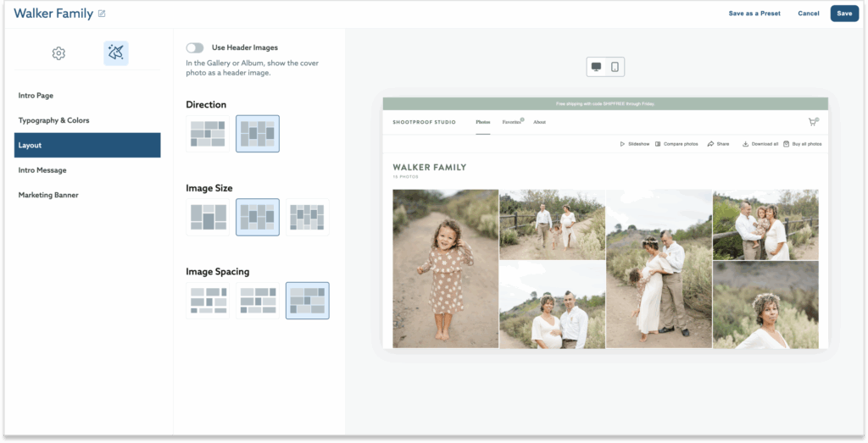
Task: Choose medium Image Size option
Action: click(x=258, y=218)
